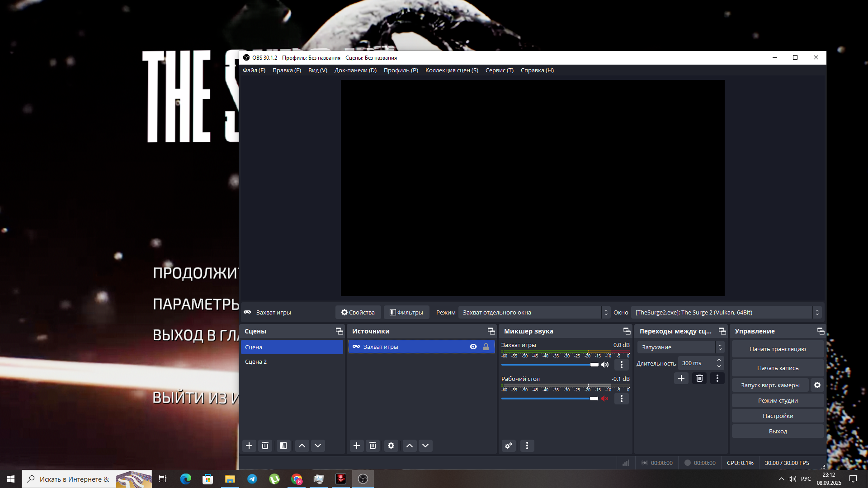
Task: Open advanced audio properties gears icon
Action: (x=509, y=446)
